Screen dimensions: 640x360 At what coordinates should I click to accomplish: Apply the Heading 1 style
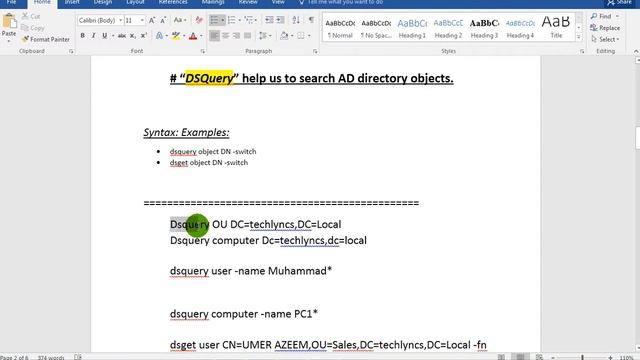412,27
